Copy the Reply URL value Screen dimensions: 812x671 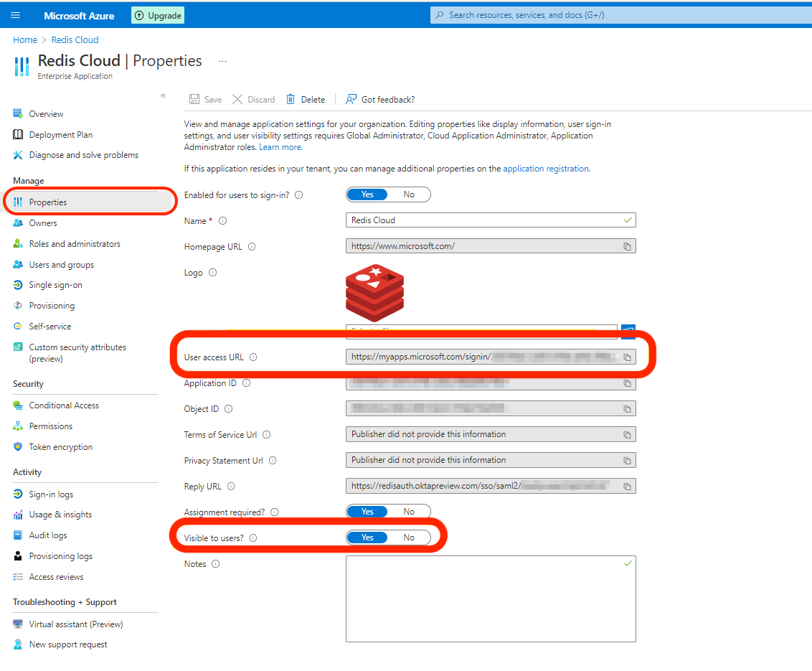click(627, 487)
